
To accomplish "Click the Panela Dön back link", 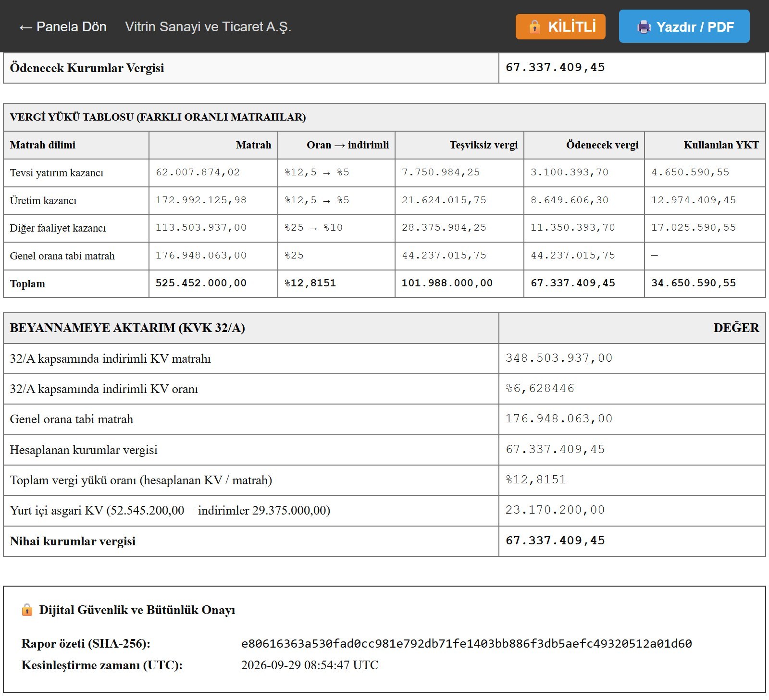I will [x=62, y=26].
